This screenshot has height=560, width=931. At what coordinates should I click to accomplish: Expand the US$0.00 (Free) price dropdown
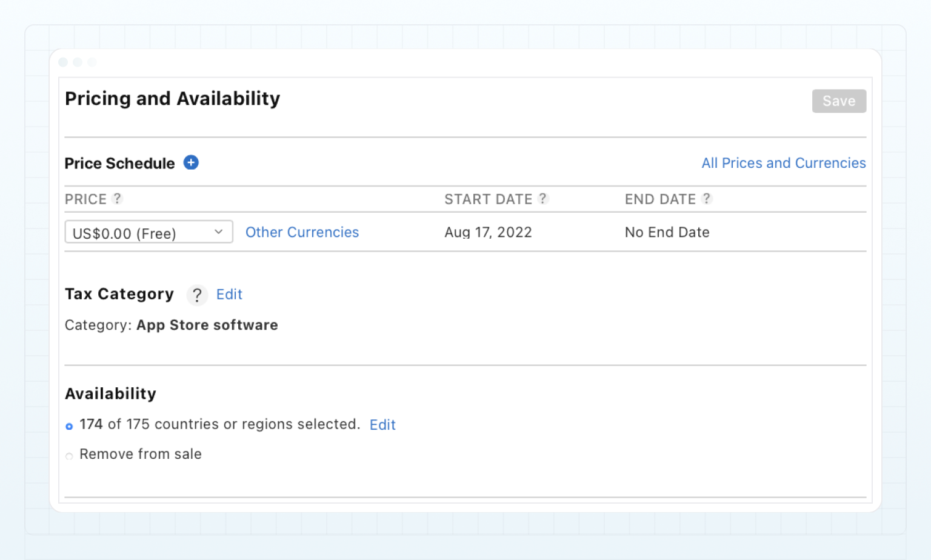[x=148, y=232]
